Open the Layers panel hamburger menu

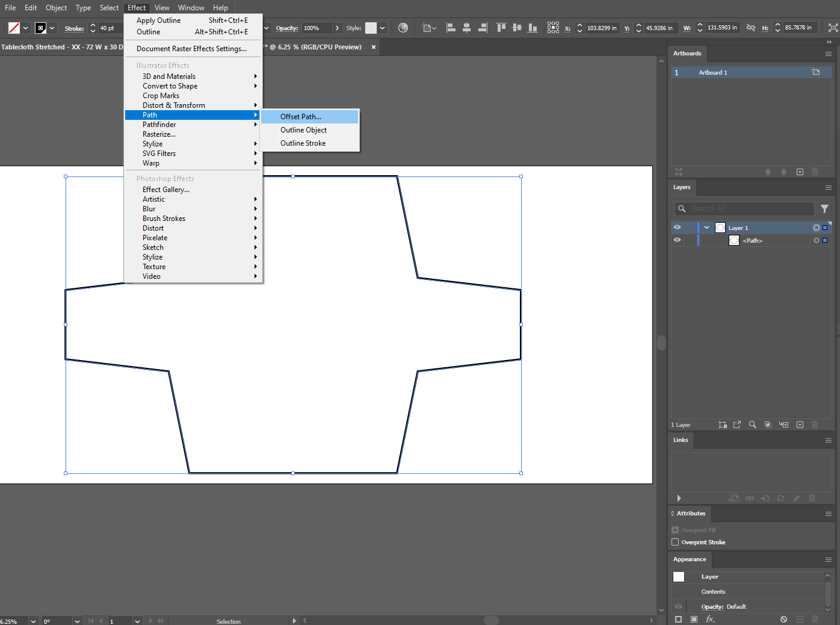[x=828, y=187]
